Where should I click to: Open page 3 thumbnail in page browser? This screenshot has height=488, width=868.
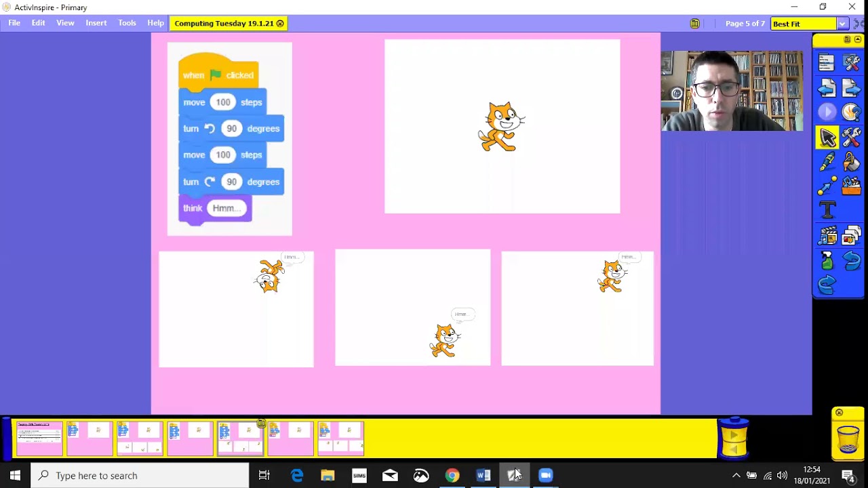tap(140, 439)
